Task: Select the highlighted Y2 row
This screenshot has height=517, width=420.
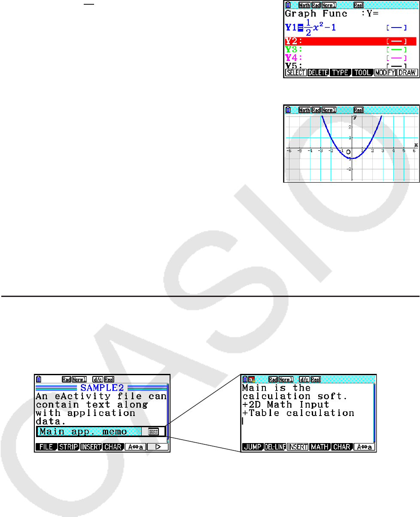Action: [x=351, y=41]
